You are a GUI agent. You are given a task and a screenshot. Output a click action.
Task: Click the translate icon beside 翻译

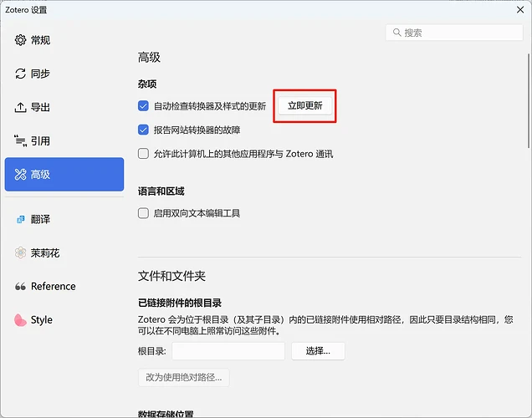20,219
